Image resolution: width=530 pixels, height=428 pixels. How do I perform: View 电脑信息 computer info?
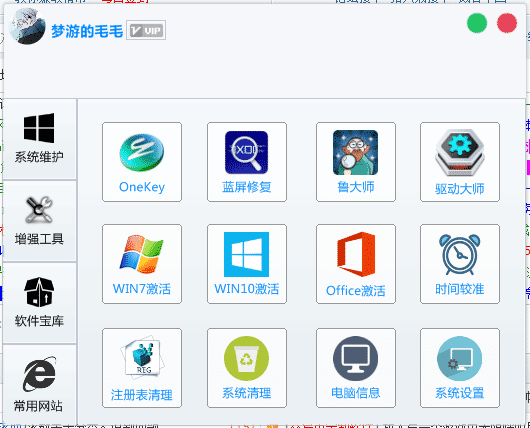356,368
